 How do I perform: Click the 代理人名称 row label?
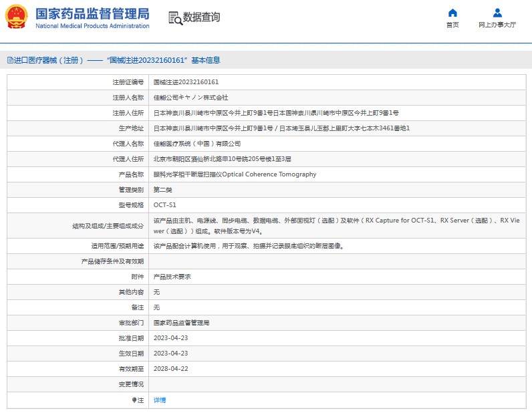(x=128, y=144)
